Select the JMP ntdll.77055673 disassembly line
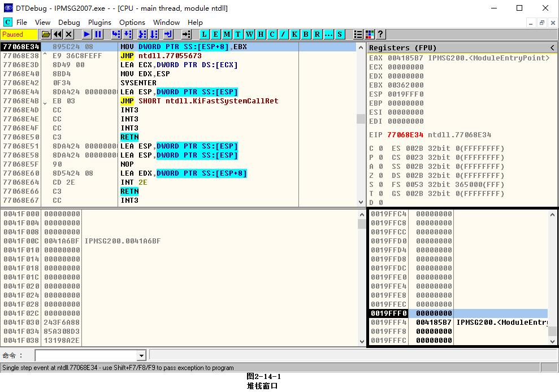The width and height of the screenshot is (559, 392). tap(170, 56)
